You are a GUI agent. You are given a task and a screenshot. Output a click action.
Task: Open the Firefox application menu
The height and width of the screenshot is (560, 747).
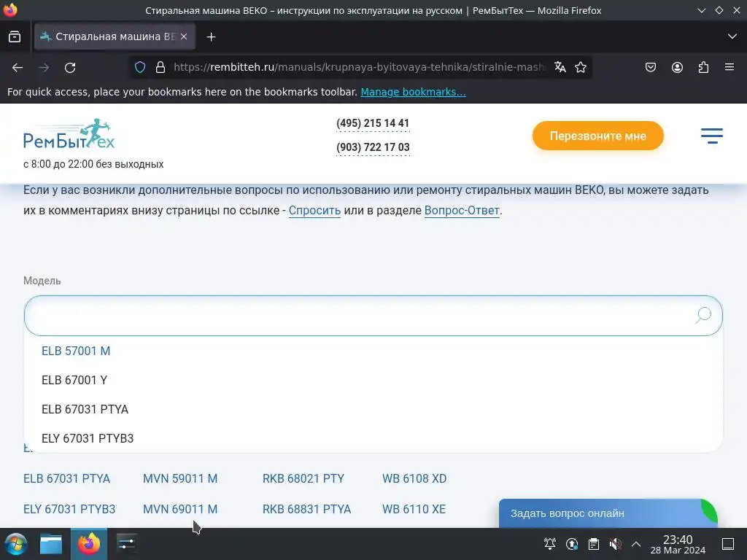coord(729,67)
